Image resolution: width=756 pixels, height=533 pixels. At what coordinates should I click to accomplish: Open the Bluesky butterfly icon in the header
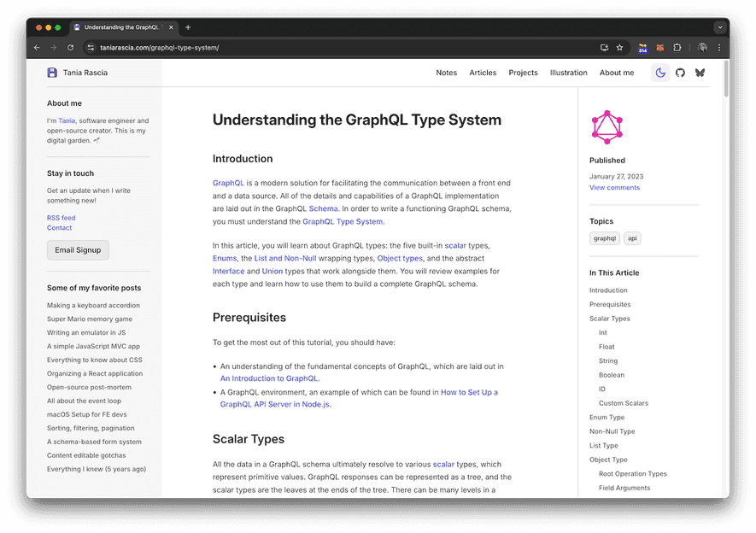(x=700, y=73)
